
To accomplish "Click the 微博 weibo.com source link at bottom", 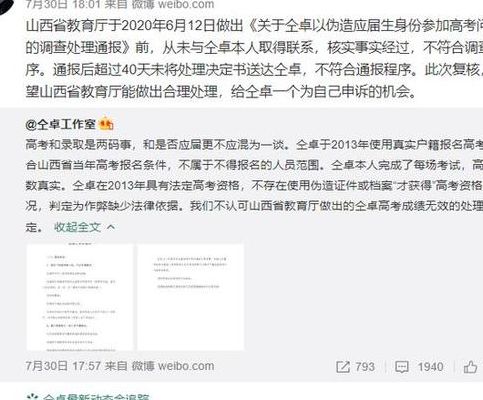I will pyautogui.click(x=173, y=366).
